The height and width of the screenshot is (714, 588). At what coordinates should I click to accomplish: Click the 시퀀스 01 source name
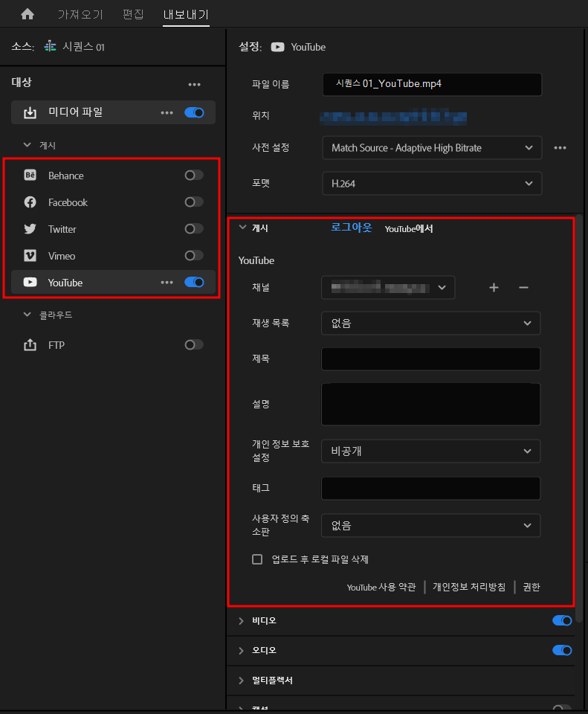click(83, 46)
